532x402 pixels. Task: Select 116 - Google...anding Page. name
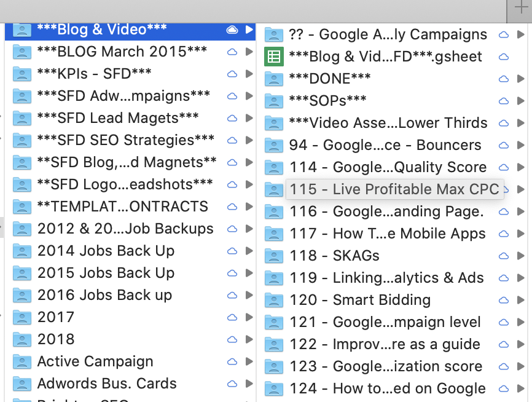(387, 211)
